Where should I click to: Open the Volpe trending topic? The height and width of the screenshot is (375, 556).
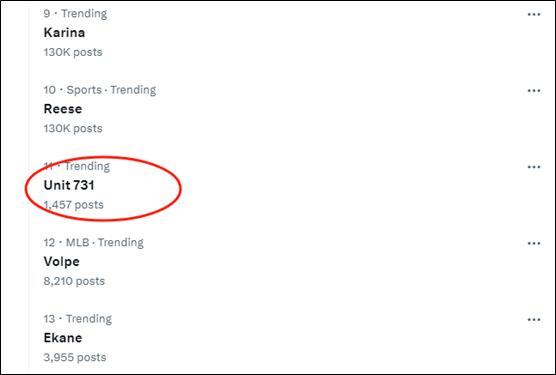(61, 262)
